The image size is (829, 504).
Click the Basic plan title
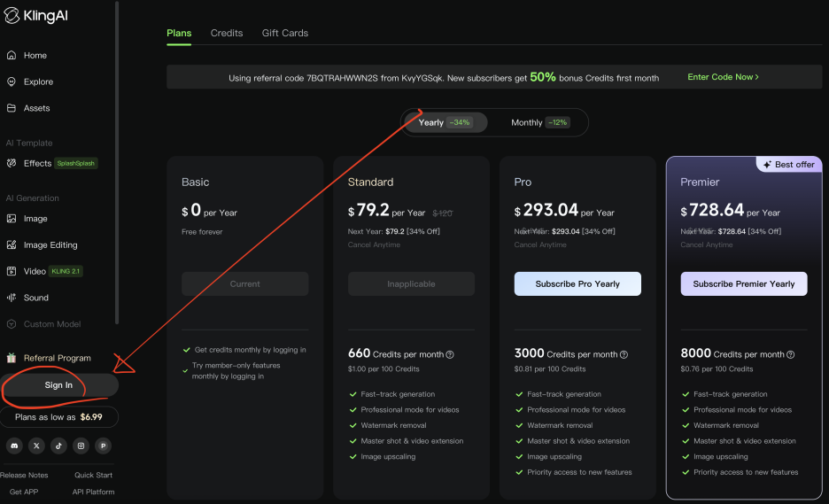point(195,182)
